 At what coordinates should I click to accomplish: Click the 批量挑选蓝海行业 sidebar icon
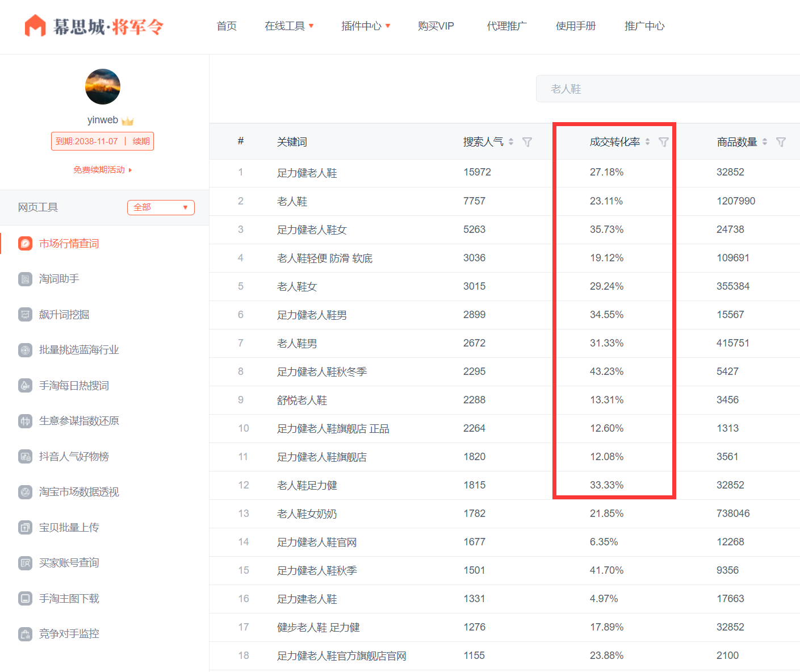26,350
